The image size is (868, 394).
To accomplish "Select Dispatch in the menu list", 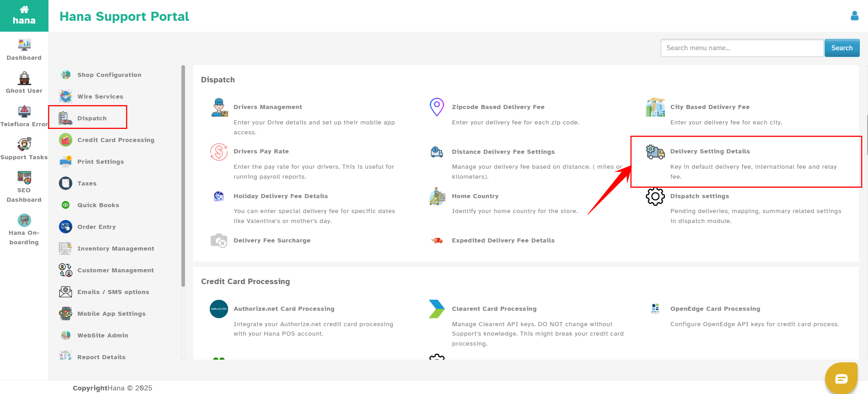I will click(92, 119).
